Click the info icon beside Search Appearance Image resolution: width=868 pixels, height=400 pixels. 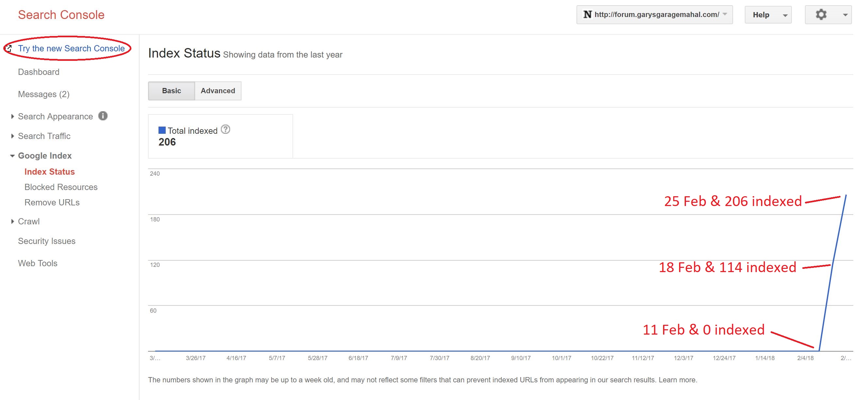pyautogui.click(x=103, y=116)
